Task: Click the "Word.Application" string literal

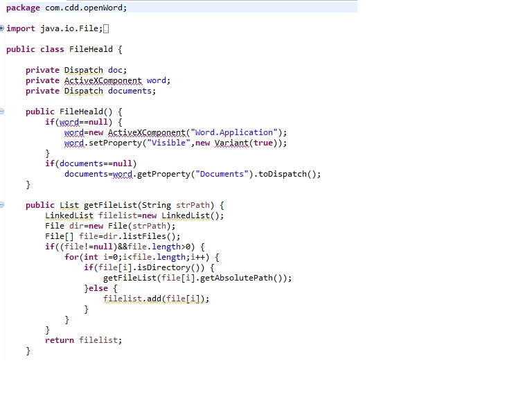Action: click(233, 132)
